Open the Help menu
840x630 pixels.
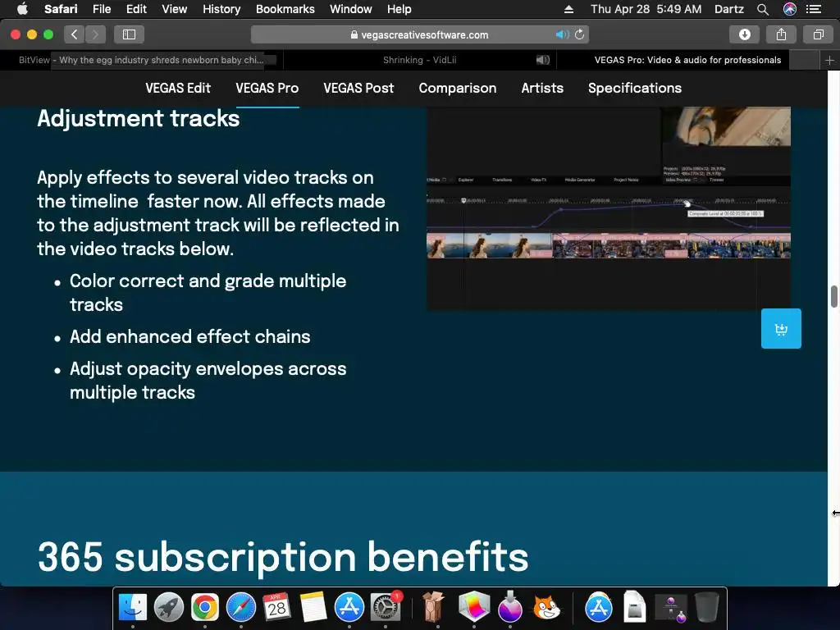399,9
